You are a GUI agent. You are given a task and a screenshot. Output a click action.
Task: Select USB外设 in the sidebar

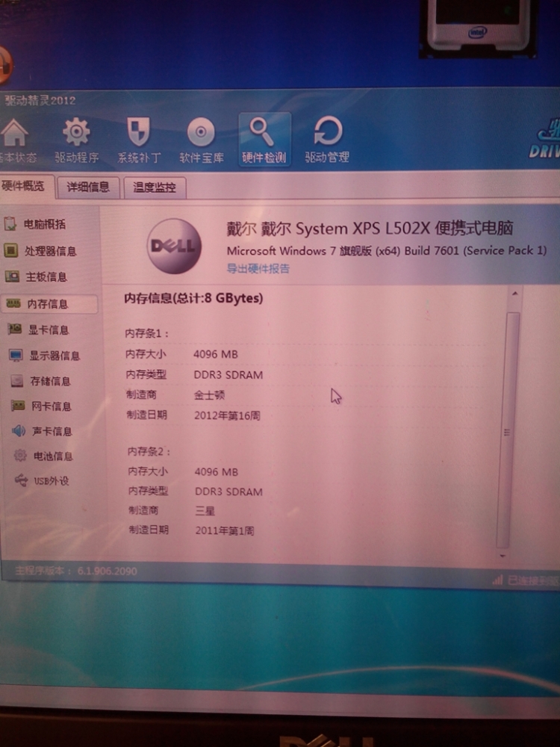42,480
